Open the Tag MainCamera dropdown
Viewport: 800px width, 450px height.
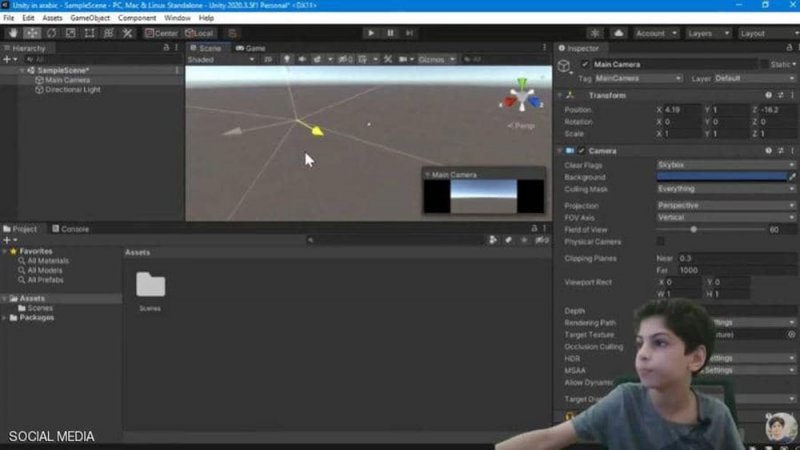tap(638, 79)
